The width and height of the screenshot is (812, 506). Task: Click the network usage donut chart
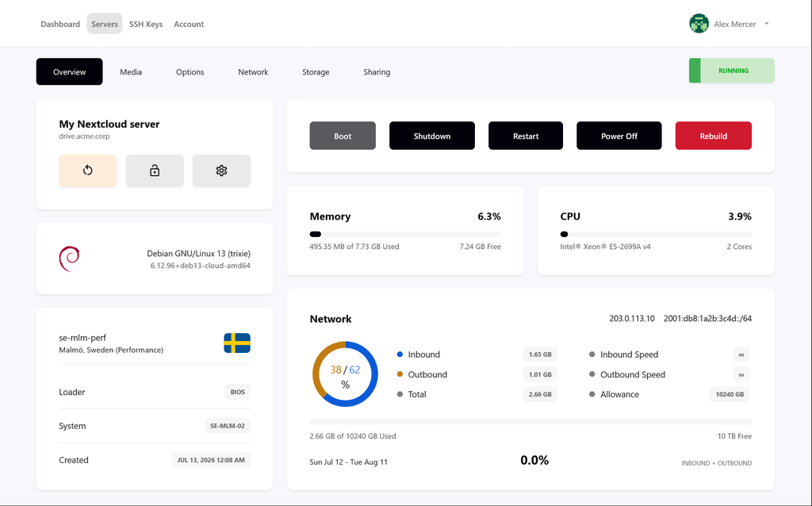coord(345,374)
